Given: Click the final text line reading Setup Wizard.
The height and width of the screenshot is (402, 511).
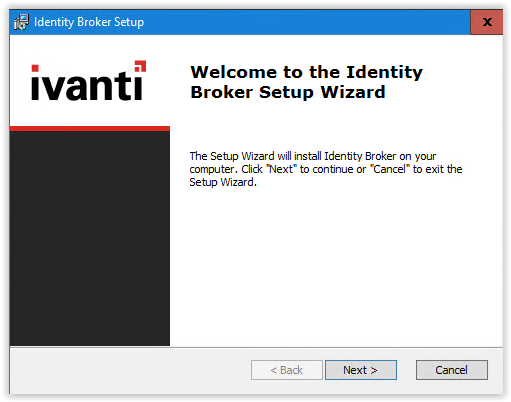Looking at the screenshot, I should (x=223, y=182).
